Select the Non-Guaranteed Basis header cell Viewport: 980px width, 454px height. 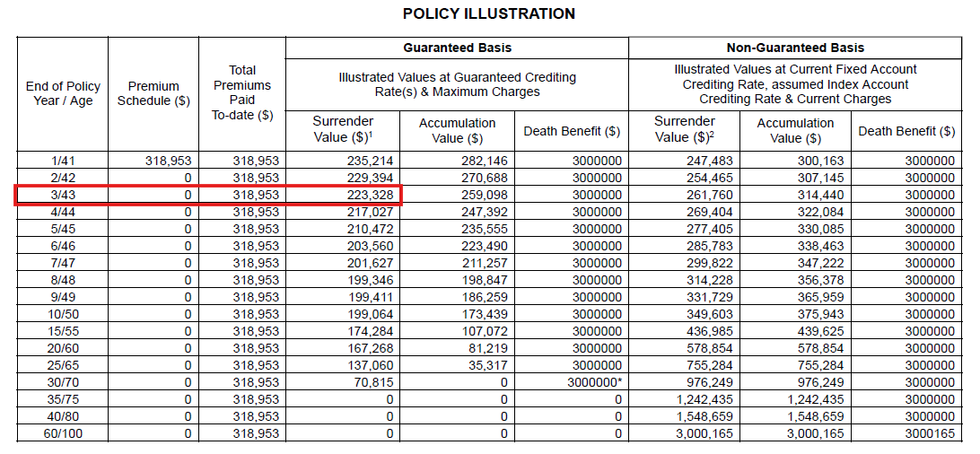click(795, 48)
